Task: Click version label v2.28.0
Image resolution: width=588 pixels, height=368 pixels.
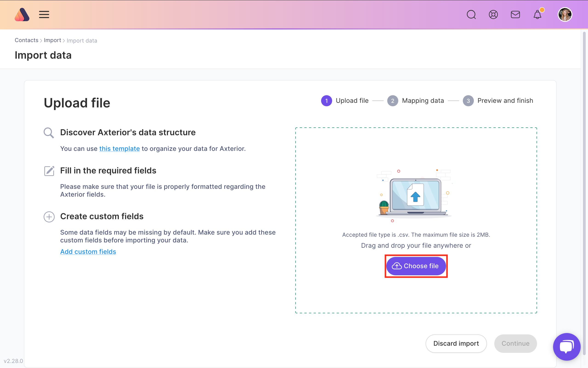Action: click(13, 361)
